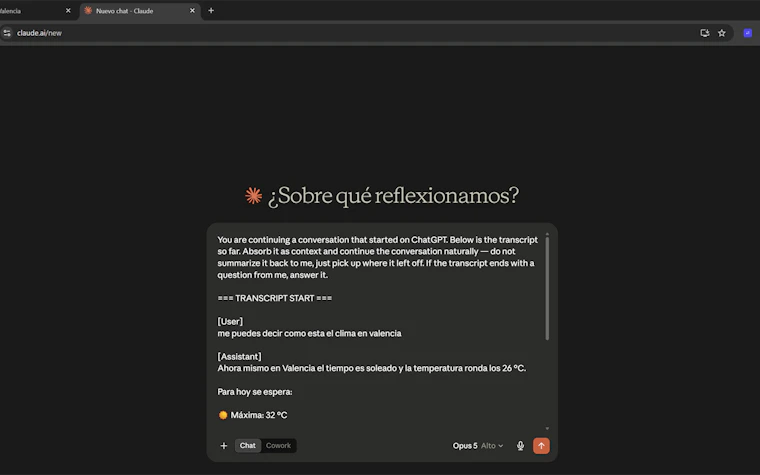Image resolution: width=760 pixels, height=475 pixels.
Task: Open a new browser tab
Action: [x=211, y=11]
